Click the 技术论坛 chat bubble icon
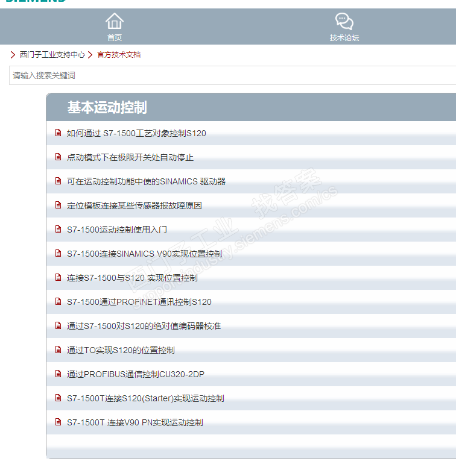The height and width of the screenshot is (476, 456). point(344,21)
